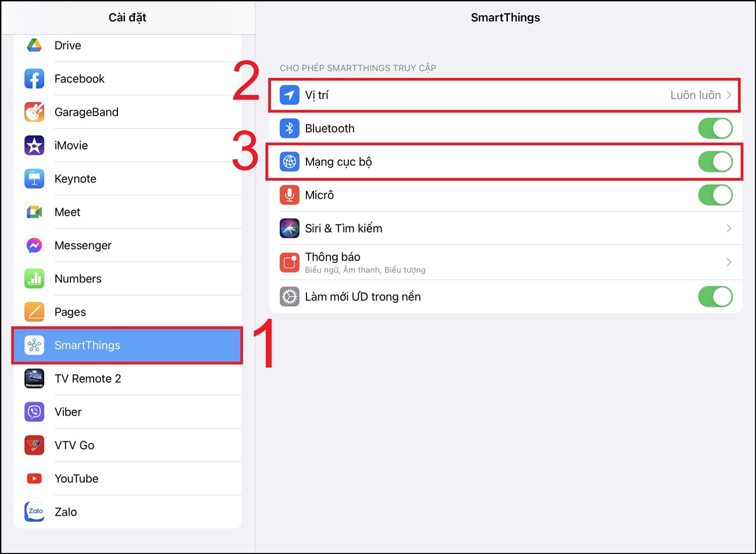Screen dimensions: 756x554
Task: Click the Mạng cục bộ label
Action: click(338, 162)
